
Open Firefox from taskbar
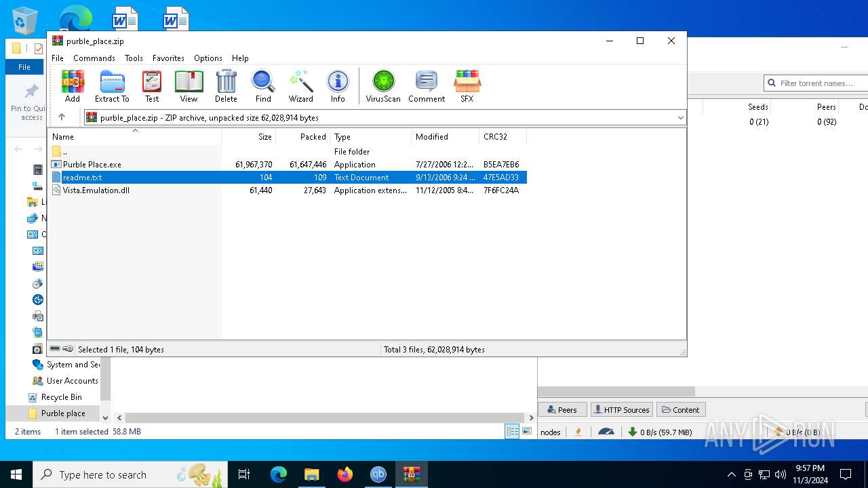coord(345,474)
